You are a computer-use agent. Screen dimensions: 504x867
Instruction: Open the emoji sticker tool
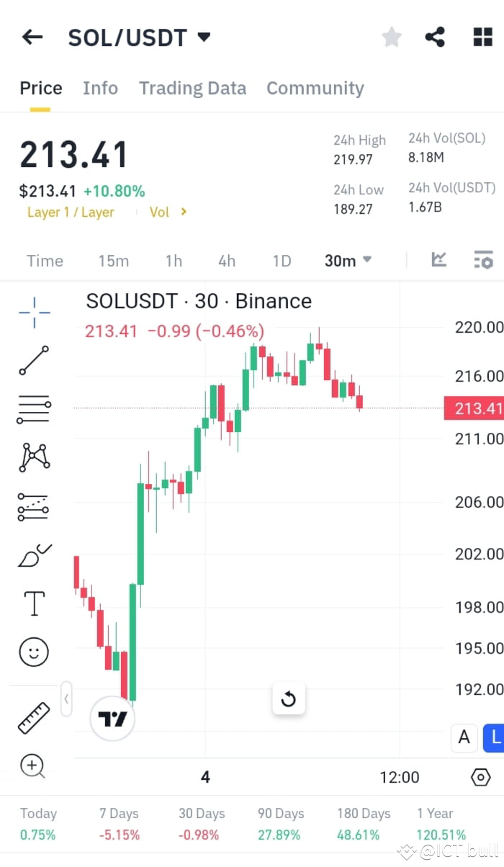tap(32, 652)
